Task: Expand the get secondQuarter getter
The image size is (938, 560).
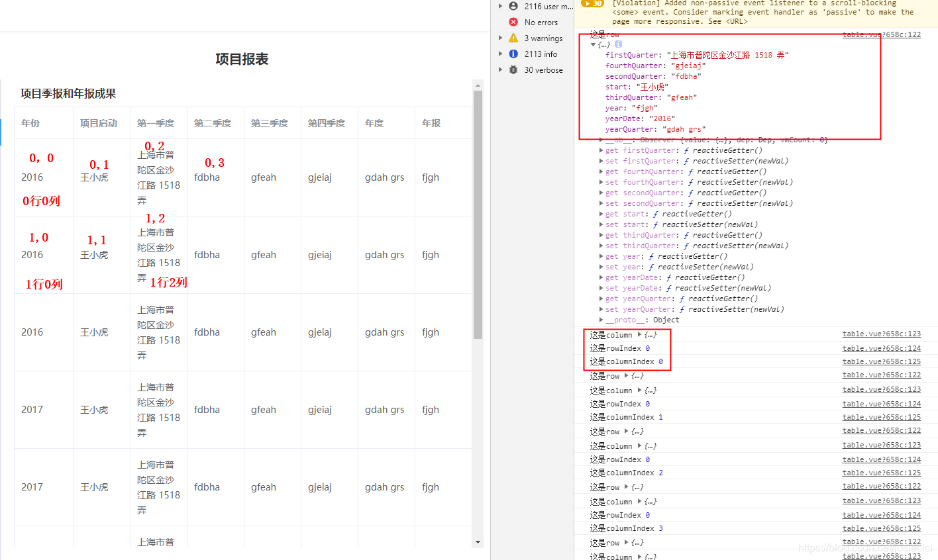Action: point(601,193)
